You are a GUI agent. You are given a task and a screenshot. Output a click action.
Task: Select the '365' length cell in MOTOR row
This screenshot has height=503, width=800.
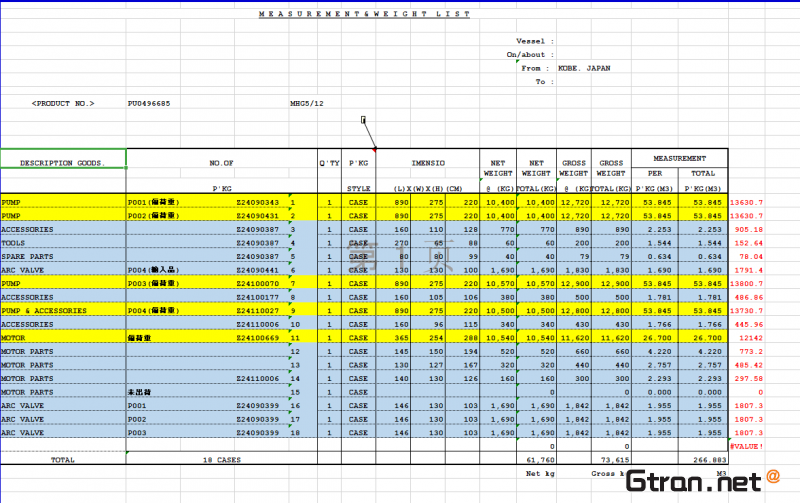coord(402,338)
